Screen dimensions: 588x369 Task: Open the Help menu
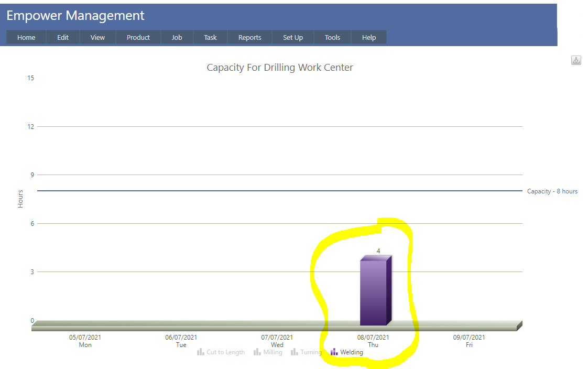pos(369,38)
